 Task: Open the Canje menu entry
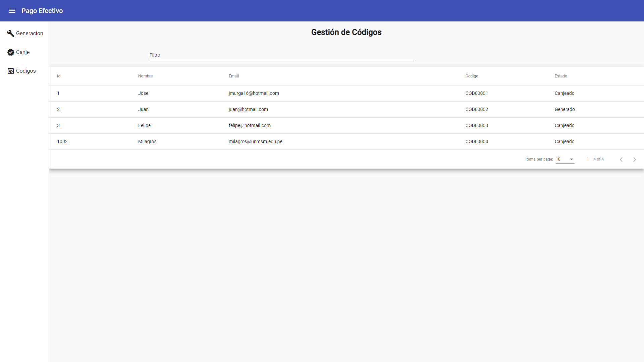click(23, 52)
